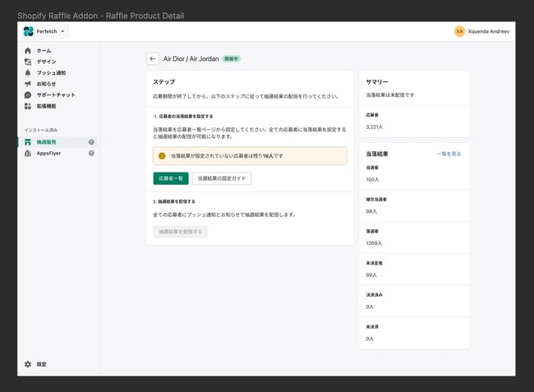The image size is (534, 392).
Task: Click the bell icon for プッシュ通知
Action: [28, 72]
